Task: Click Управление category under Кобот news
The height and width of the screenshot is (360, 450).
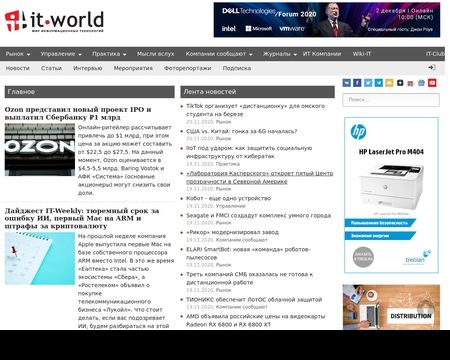Action: [x=230, y=206]
